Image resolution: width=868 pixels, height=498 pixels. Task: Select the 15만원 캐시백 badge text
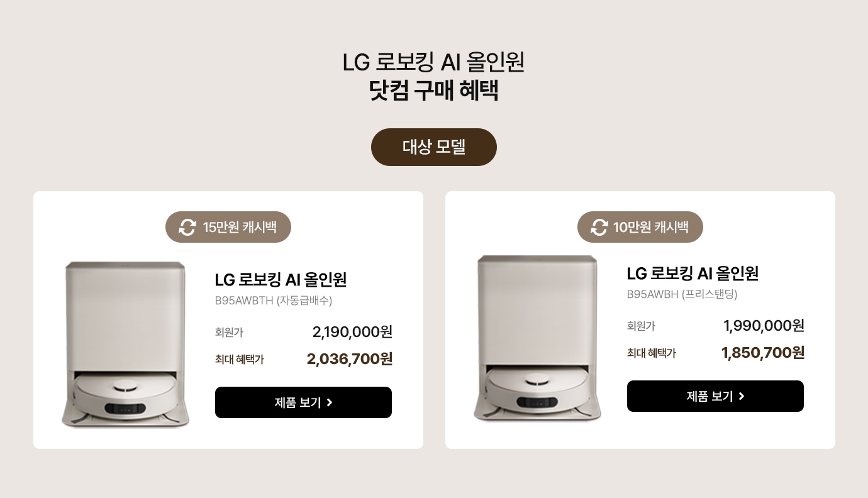(240, 227)
